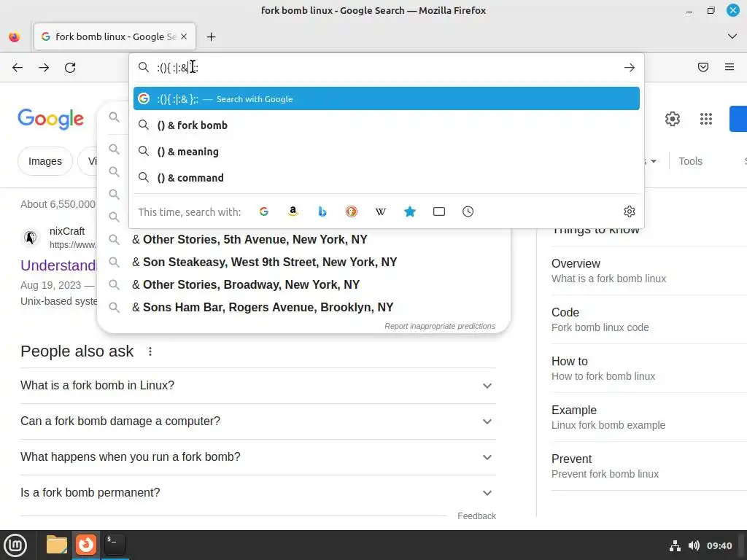Search this time with Bing icon
This screenshot has width=747, height=560.
click(322, 211)
